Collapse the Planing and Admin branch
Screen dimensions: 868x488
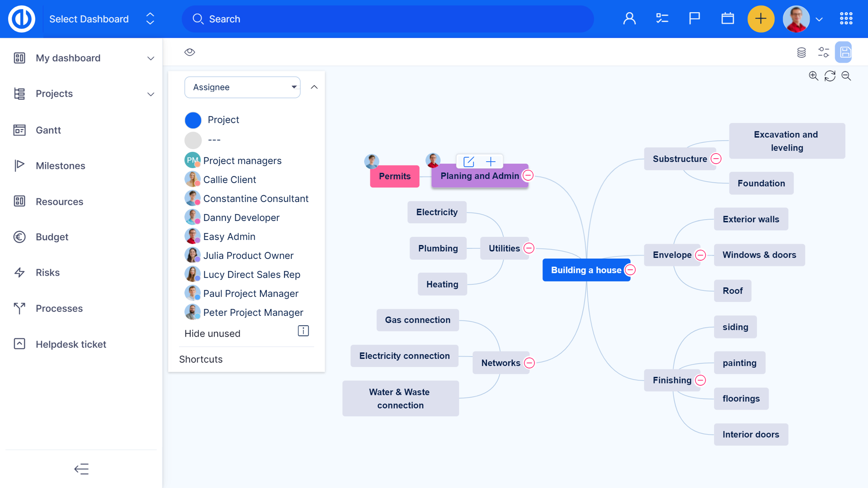click(x=528, y=175)
